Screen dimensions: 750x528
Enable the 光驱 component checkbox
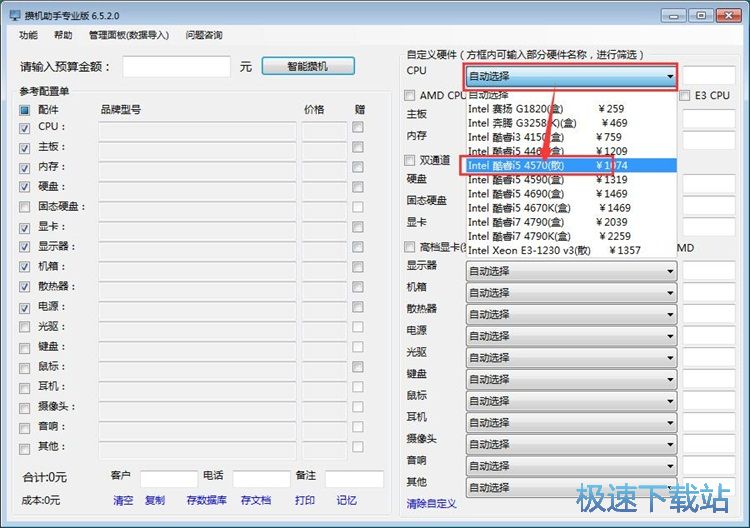click(x=24, y=328)
